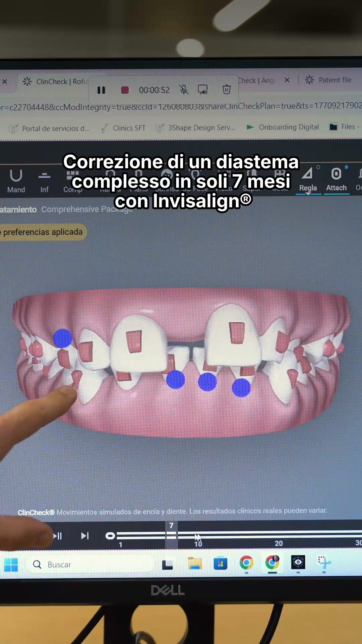Close the leftmost browser tab
362x644 pixels.
5,82
